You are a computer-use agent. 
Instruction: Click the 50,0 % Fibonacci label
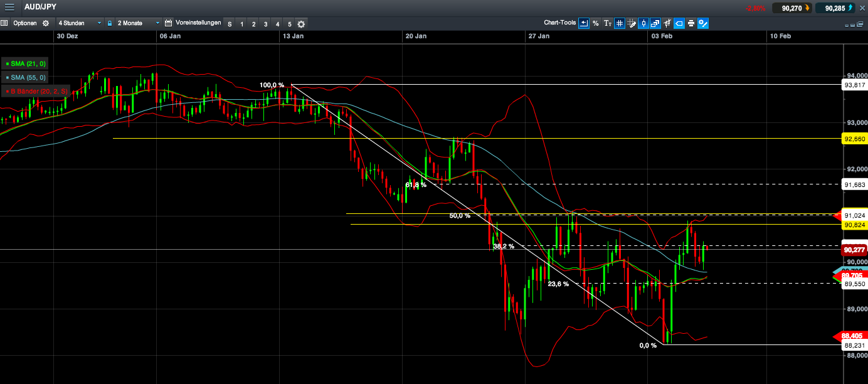(x=460, y=215)
